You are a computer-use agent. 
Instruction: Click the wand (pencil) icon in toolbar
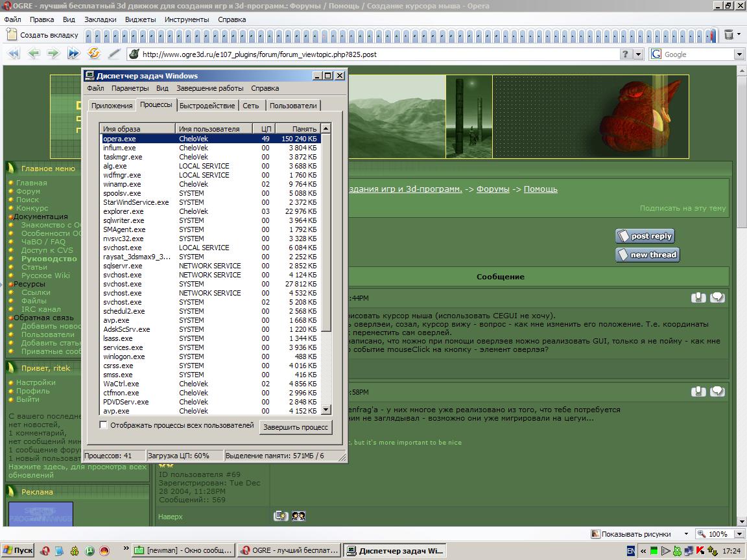tap(114, 54)
